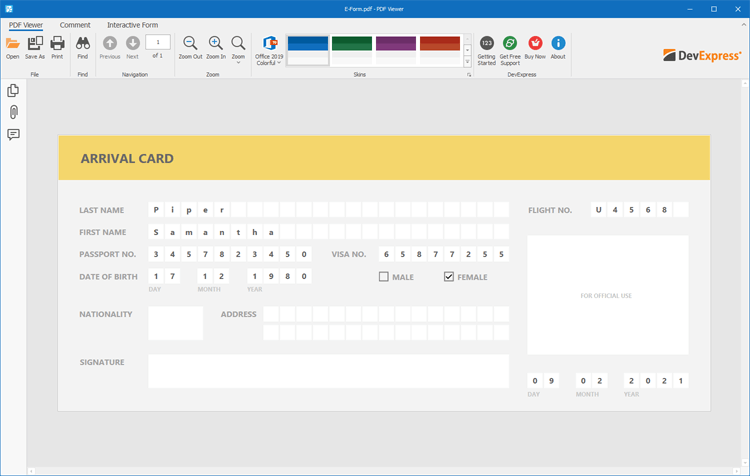This screenshot has width=750, height=476.
Task: Check the MALE checkbox
Action: [384, 277]
